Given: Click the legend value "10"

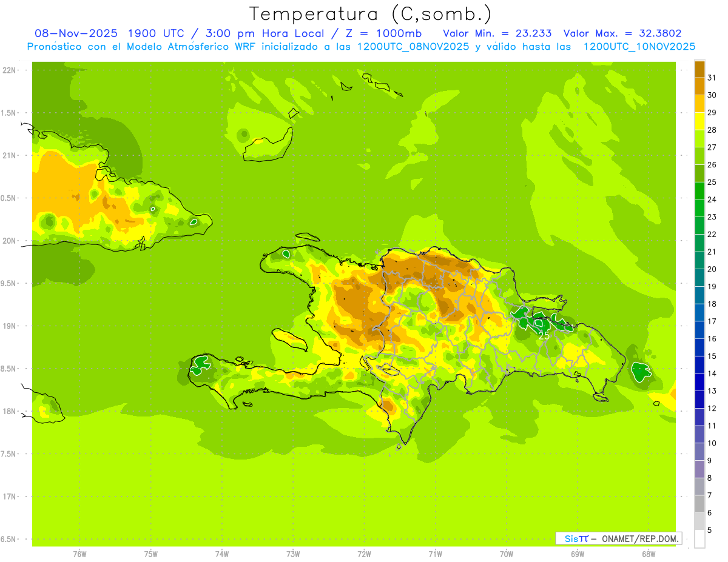Looking at the screenshot, I should (712, 443).
